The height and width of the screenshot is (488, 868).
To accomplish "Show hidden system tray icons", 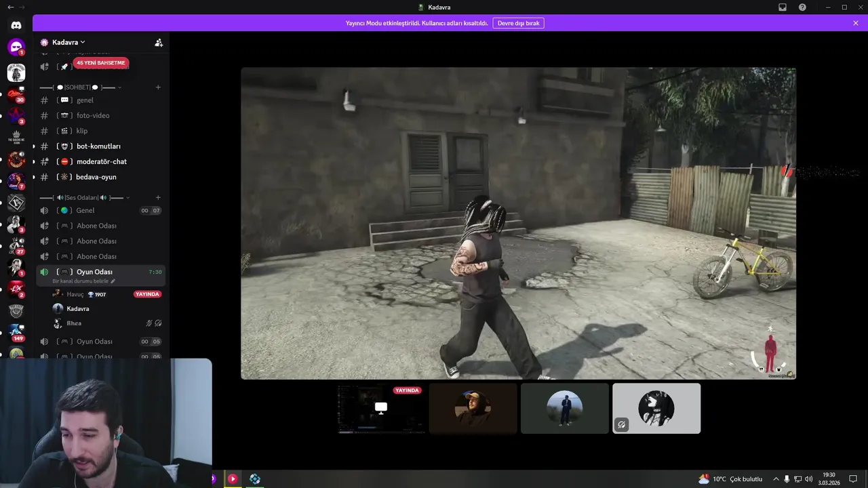I will pos(776,479).
